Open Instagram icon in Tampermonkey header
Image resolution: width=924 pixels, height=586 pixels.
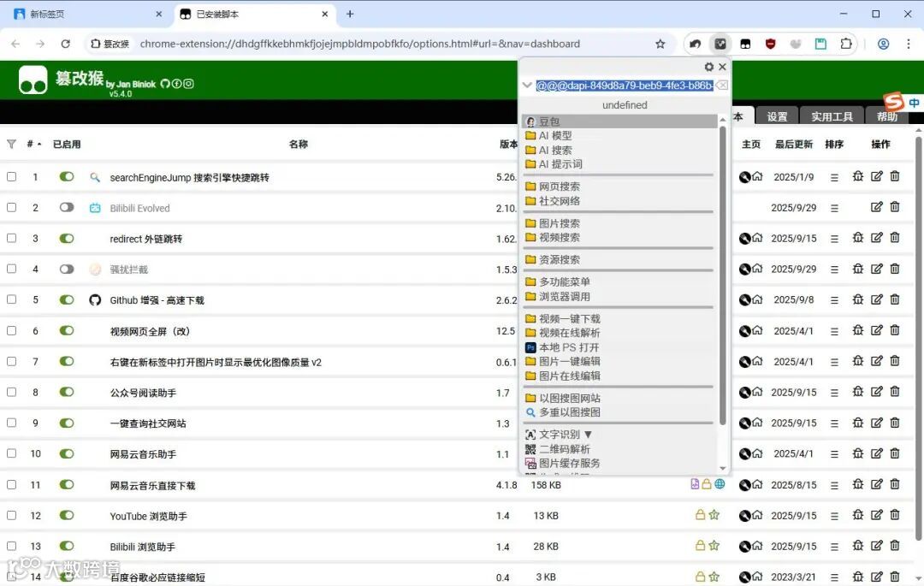pos(188,84)
